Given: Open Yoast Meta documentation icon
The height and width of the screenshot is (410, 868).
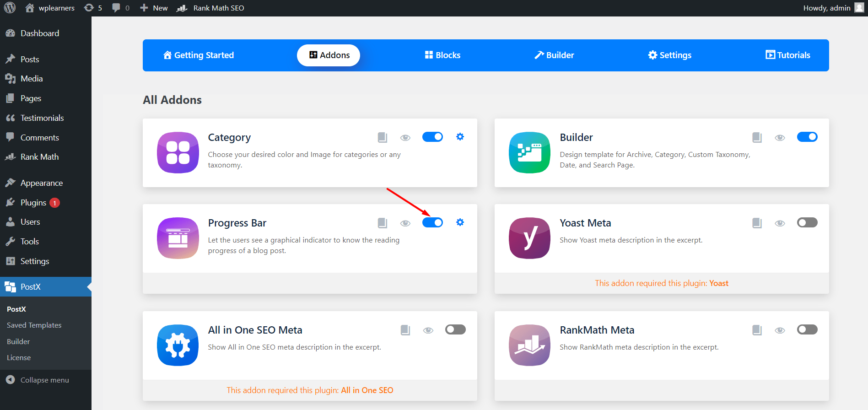Looking at the screenshot, I should (x=757, y=223).
